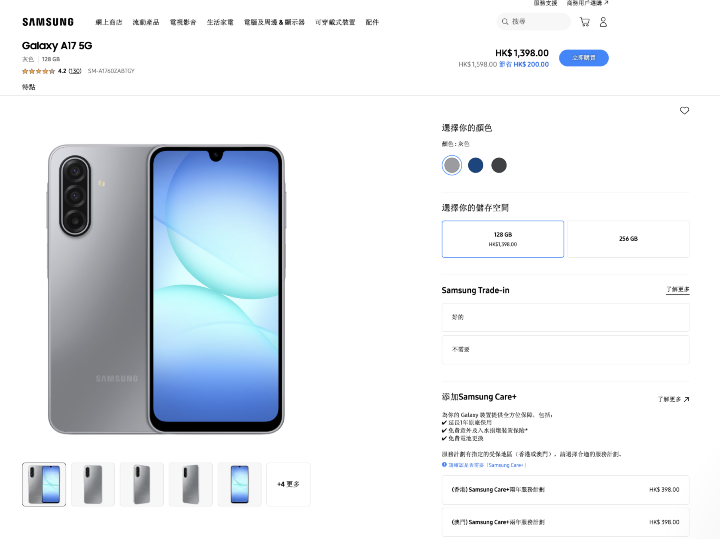The height and width of the screenshot is (539, 720).
Task: Add to wishlist with heart icon
Action: point(684,110)
